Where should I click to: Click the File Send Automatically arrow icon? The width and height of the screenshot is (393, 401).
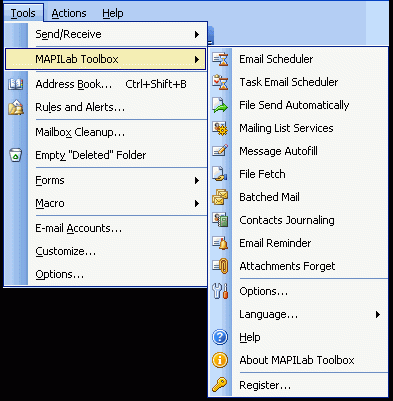point(220,105)
